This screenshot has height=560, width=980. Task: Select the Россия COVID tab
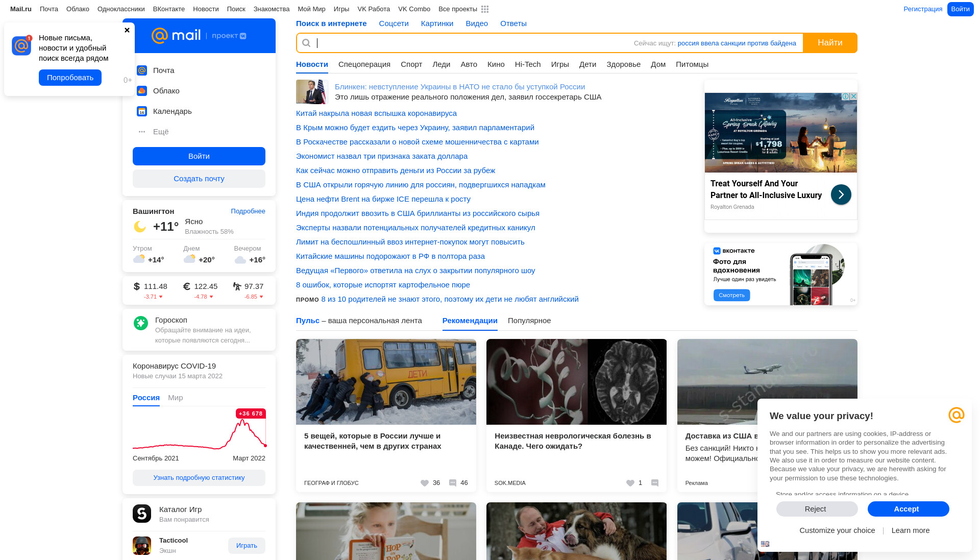point(146,398)
